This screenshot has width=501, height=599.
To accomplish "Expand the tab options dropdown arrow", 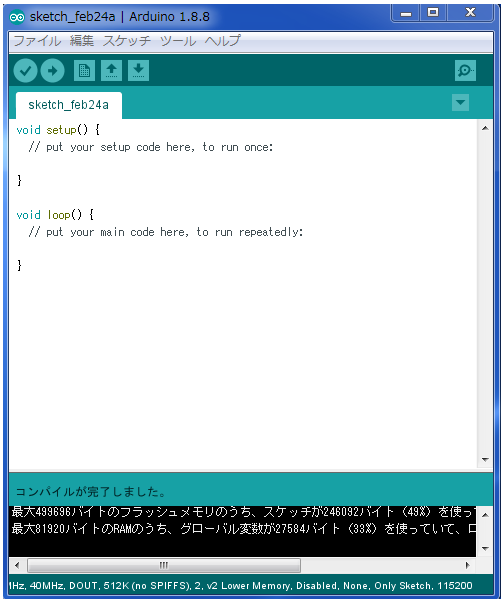I will [x=460, y=102].
